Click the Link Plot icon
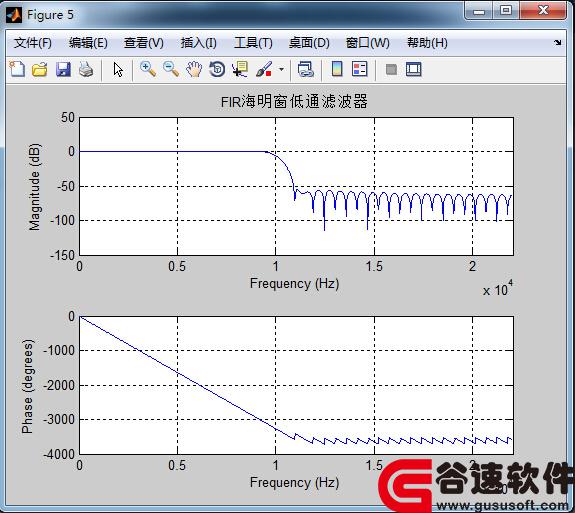 point(305,69)
